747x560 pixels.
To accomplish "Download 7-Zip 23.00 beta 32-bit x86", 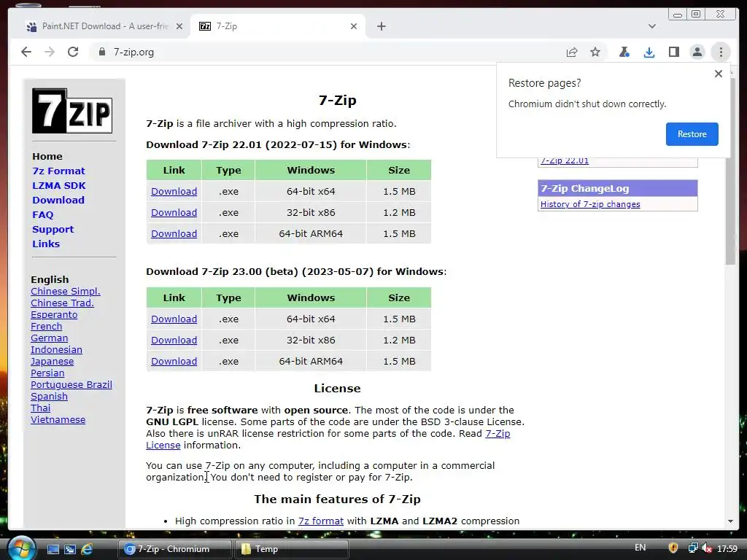I will (x=174, y=340).
